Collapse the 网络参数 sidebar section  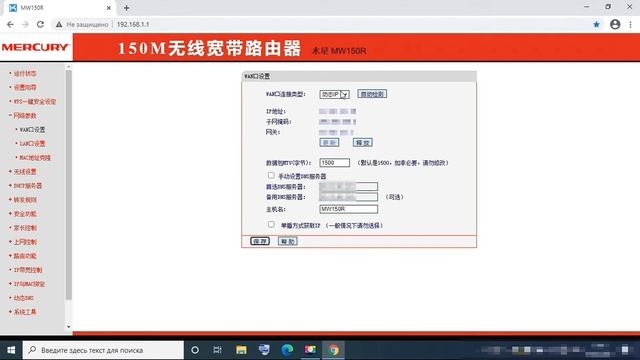[x=24, y=116]
